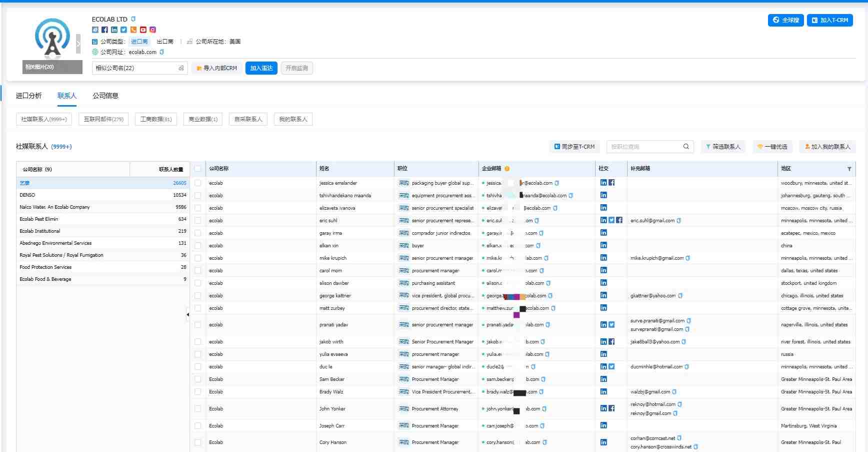Screen dimensions: 868x452
Task: Copy the ecolab.com website address
Action: coord(161,52)
